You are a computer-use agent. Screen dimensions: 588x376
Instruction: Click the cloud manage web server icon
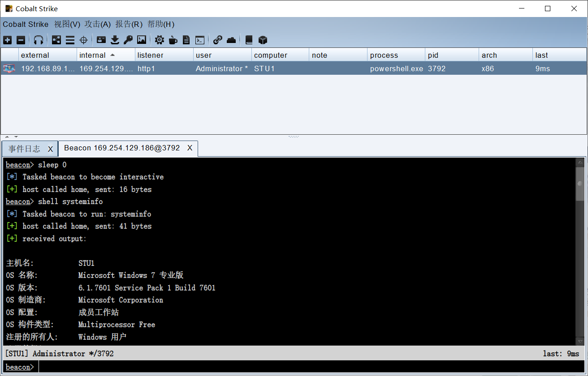(231, 40)
